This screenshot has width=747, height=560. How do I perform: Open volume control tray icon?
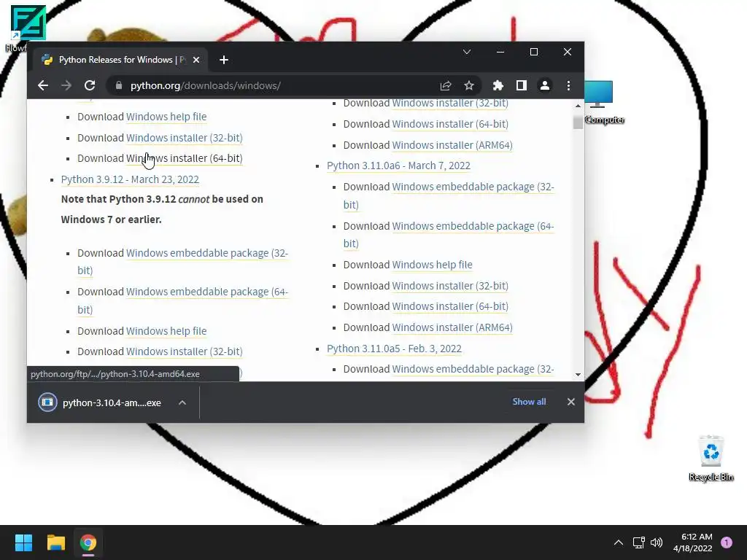pos(657,542)
